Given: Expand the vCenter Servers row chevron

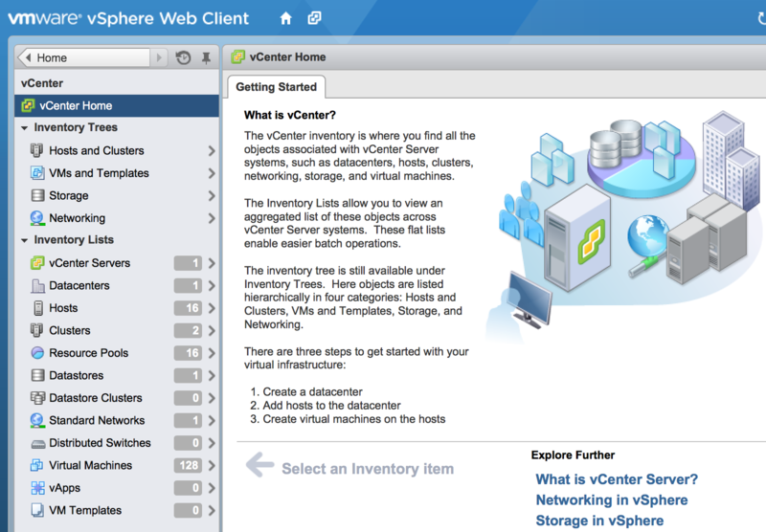Looking at the screenshot, I should click(212, 263).
